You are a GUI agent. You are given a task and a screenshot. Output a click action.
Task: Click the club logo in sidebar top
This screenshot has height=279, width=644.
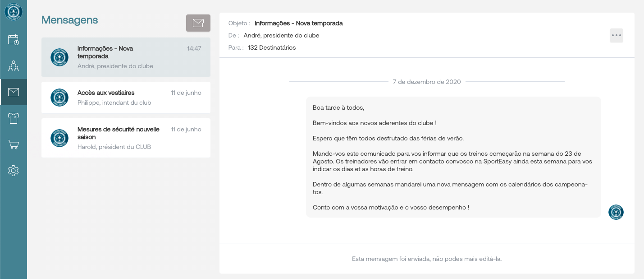tap(14, 11)
